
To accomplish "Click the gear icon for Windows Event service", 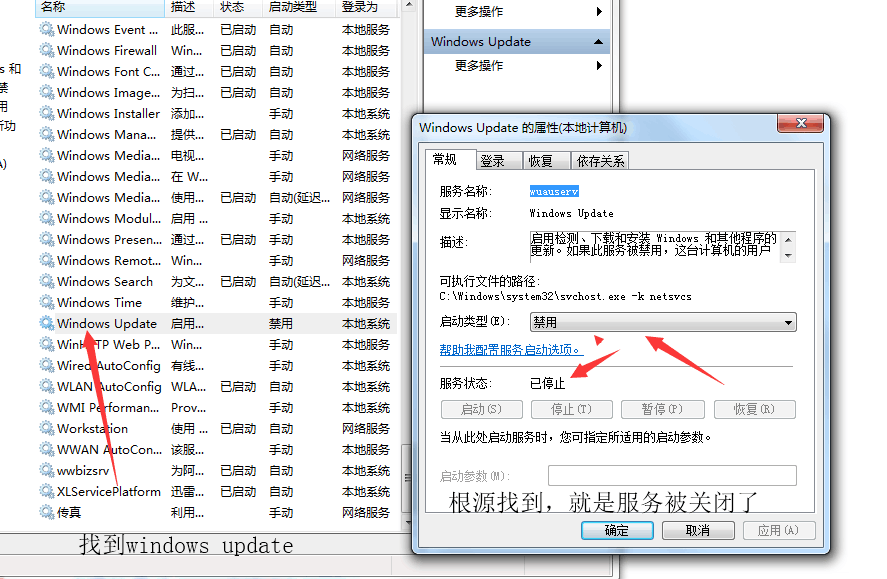I will 46,29.
